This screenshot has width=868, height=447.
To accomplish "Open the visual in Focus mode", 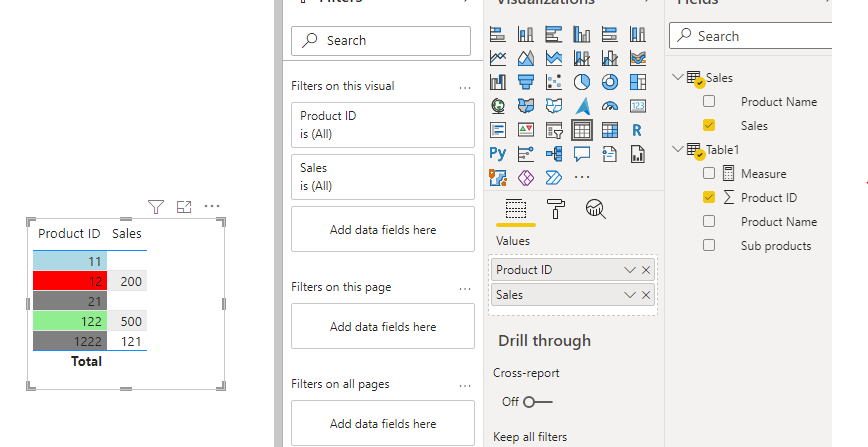I will coord(184,207).
